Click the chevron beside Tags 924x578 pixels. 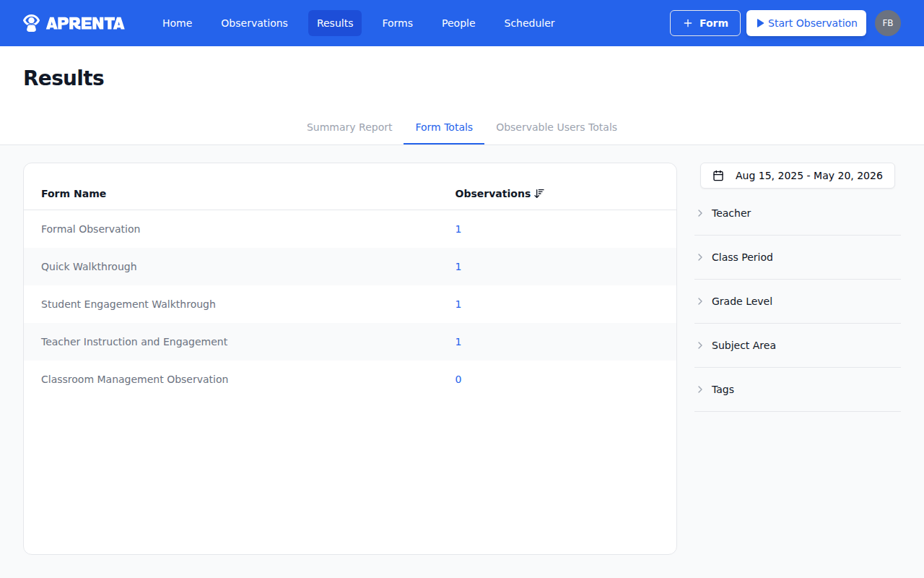click(699, 389)
